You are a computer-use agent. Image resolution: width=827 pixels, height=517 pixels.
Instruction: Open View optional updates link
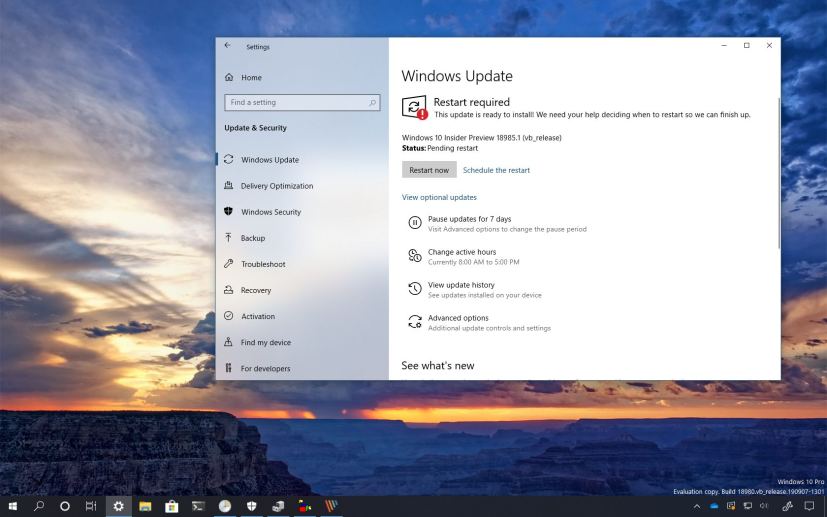(x=439, y=197)
